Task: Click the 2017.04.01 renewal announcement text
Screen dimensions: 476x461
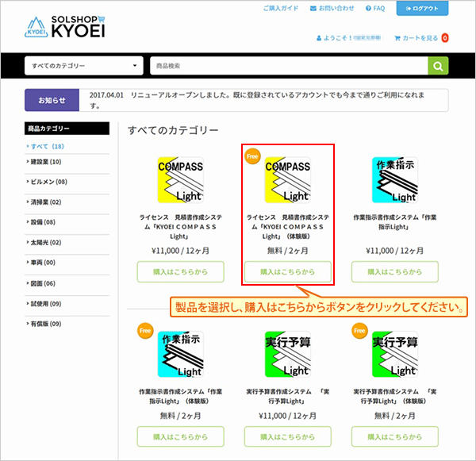Action: click(257, 100)
